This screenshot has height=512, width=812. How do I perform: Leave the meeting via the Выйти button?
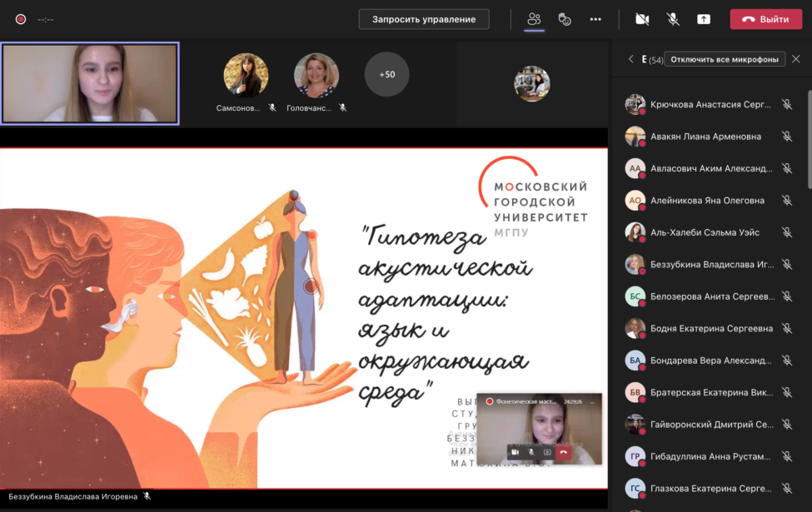pyautogui.click(x=765, y=18)
